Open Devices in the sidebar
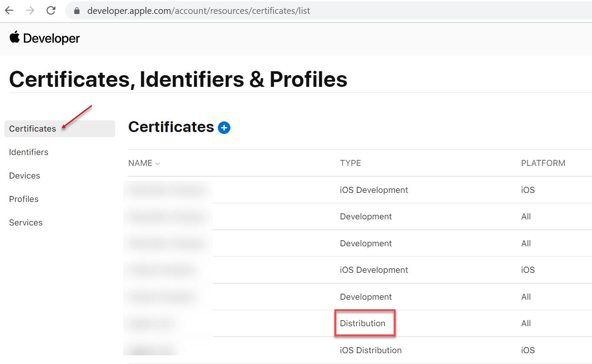The height and width of the screenshot is (364, 592). (24, 175)
